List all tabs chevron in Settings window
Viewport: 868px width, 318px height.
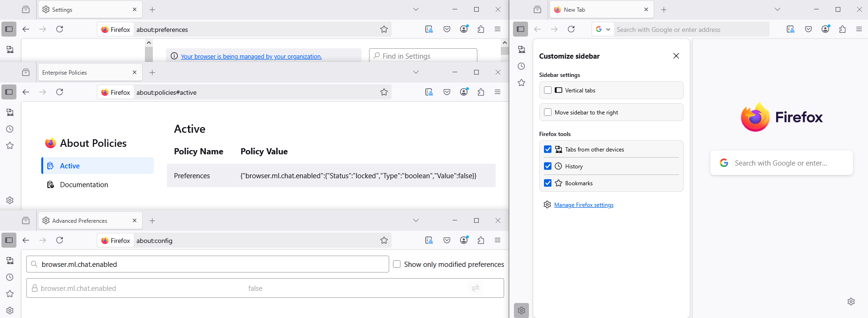(x=416, y=9)
